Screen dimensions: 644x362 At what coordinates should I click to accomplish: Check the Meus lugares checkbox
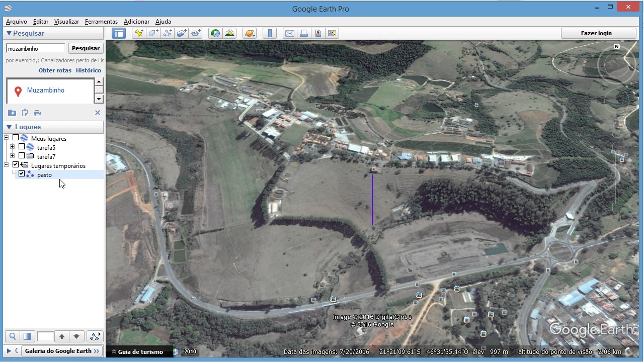[16, 138]
